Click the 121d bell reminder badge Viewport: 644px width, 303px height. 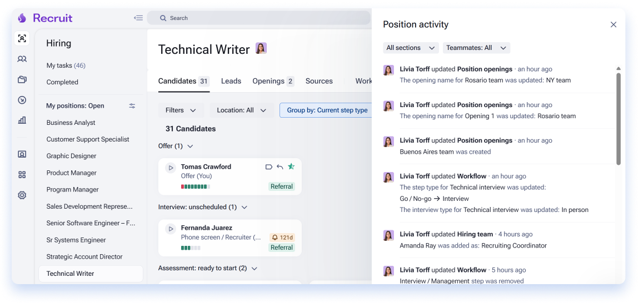coord(282,238)
